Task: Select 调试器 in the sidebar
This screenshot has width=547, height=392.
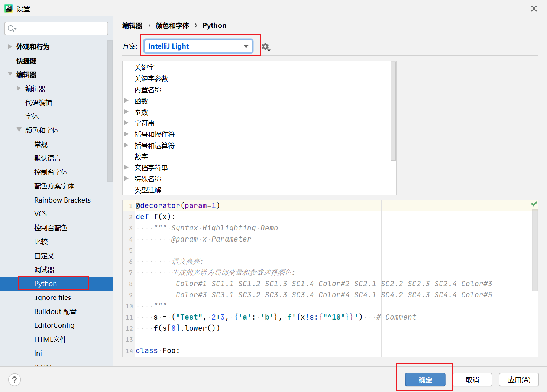Action: (44, 269)
